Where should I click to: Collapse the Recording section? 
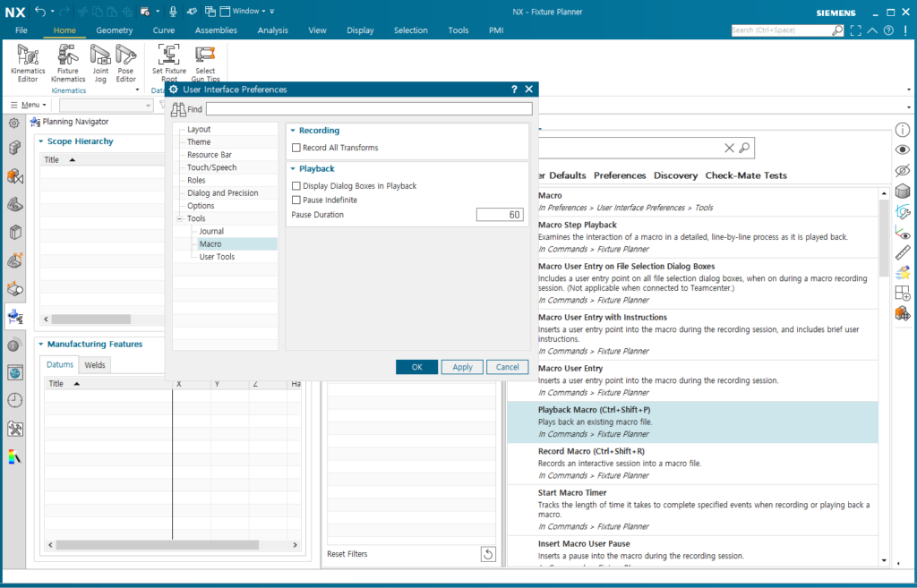coord(293,131)
